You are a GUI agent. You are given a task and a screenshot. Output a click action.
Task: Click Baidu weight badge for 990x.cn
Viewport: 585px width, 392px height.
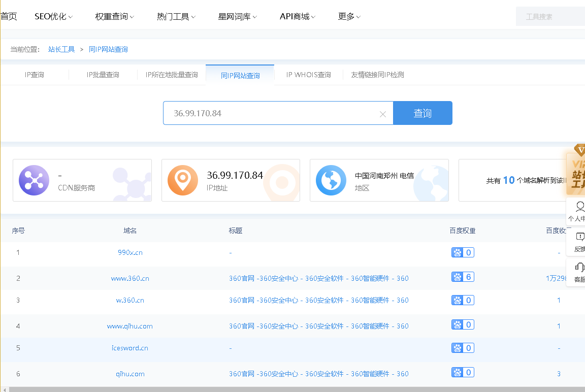[x=463, y=252]
